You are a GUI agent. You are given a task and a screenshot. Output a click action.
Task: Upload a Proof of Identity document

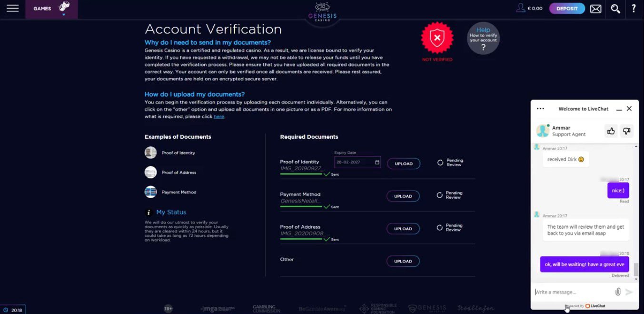(403, 163)
